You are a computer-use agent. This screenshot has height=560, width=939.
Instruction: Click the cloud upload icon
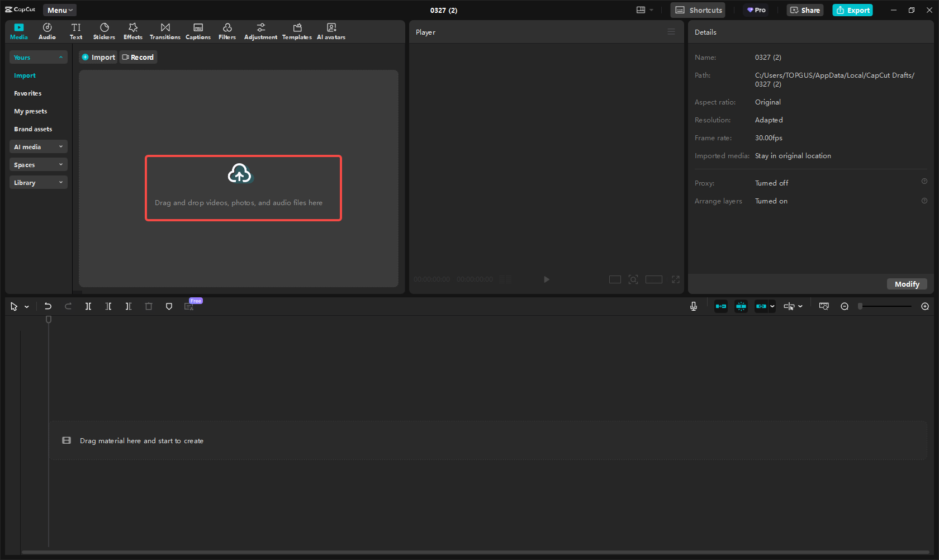click(x=240, y=174)
